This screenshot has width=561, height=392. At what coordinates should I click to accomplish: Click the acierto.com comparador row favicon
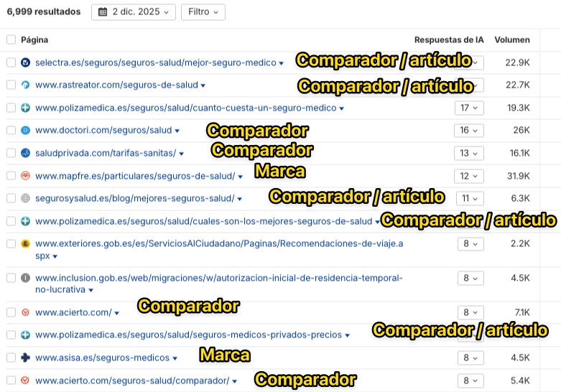[25, 381]
